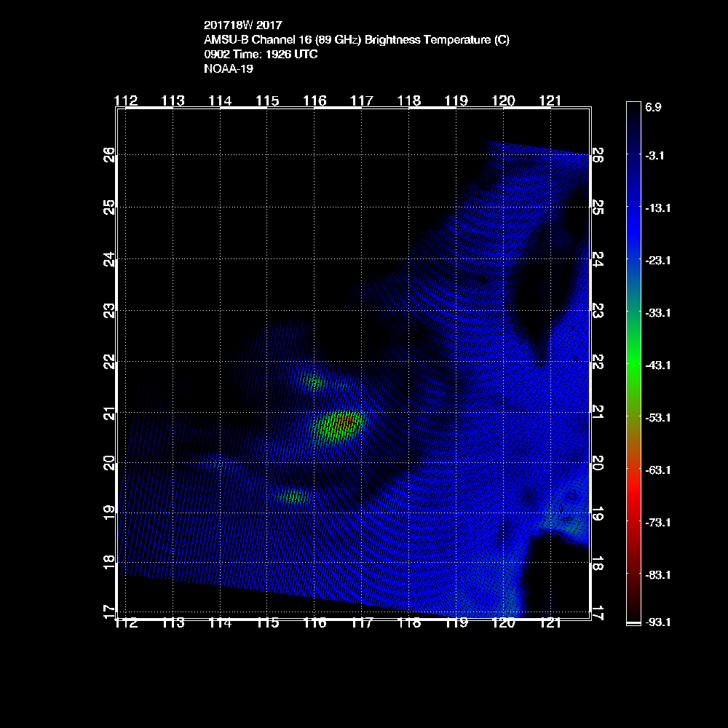
Task: Select the '-83.1' colorbar label
Action: point(658,575)
